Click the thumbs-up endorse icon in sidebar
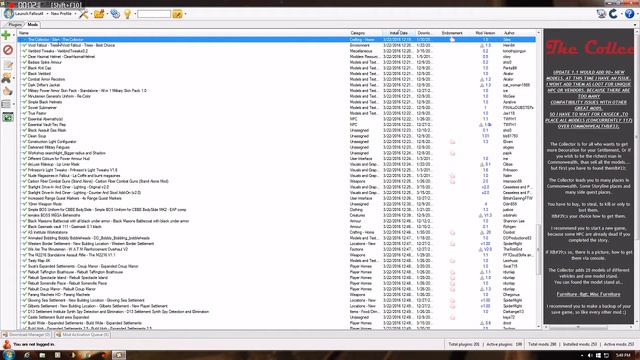Screen dimensions: 640x360 coord(7,91)
